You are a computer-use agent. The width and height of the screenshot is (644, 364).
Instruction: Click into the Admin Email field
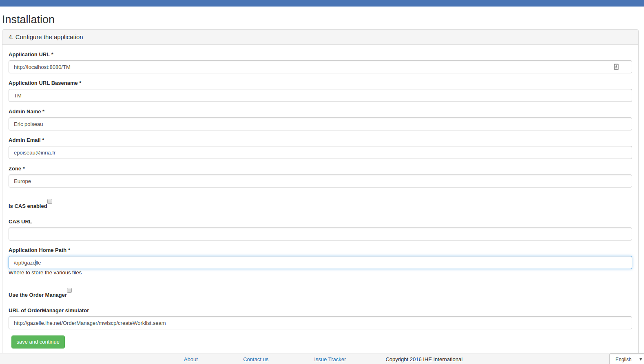(x=320, y=152)
